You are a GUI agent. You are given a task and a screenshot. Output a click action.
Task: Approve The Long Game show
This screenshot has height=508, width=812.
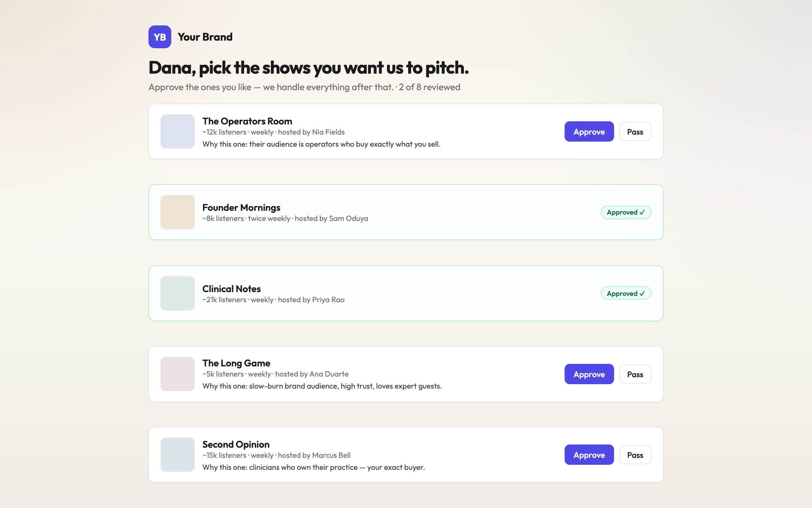coord(589,374)
